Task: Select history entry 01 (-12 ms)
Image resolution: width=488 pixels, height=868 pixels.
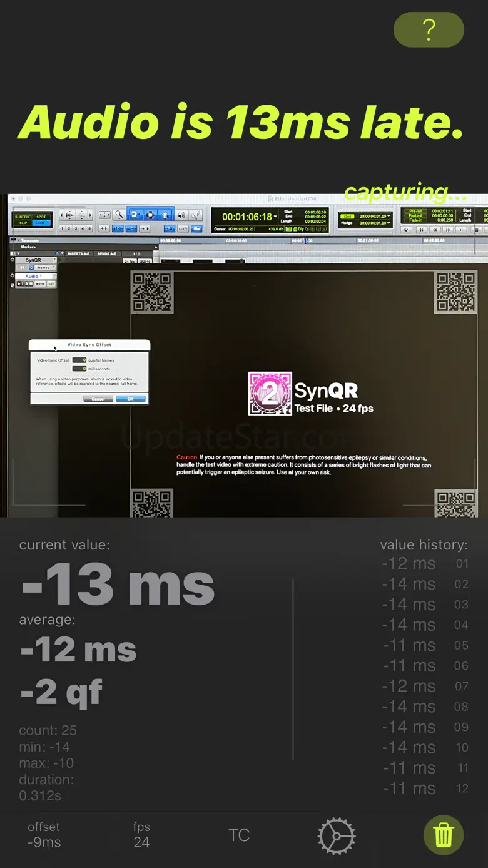Action: point(425,563)
